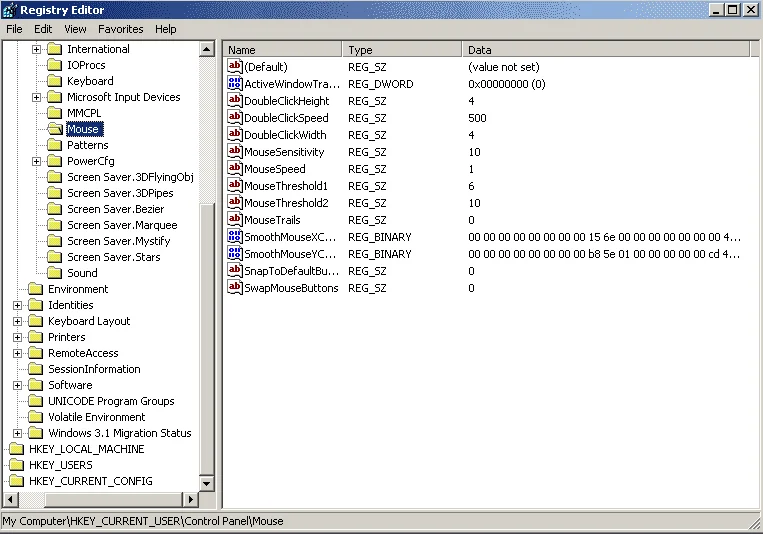Expand the International key

tap(36, 49)
